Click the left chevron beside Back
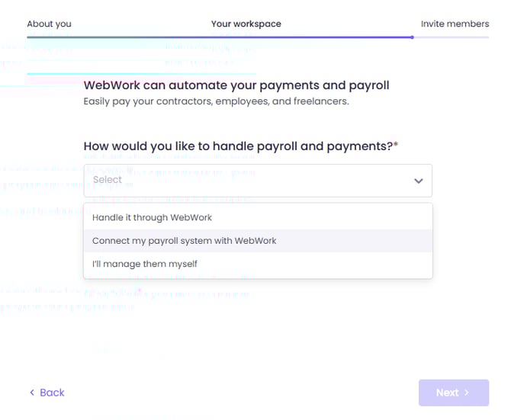Viewport: 511px width, 420px height. [x=32, y=393]
